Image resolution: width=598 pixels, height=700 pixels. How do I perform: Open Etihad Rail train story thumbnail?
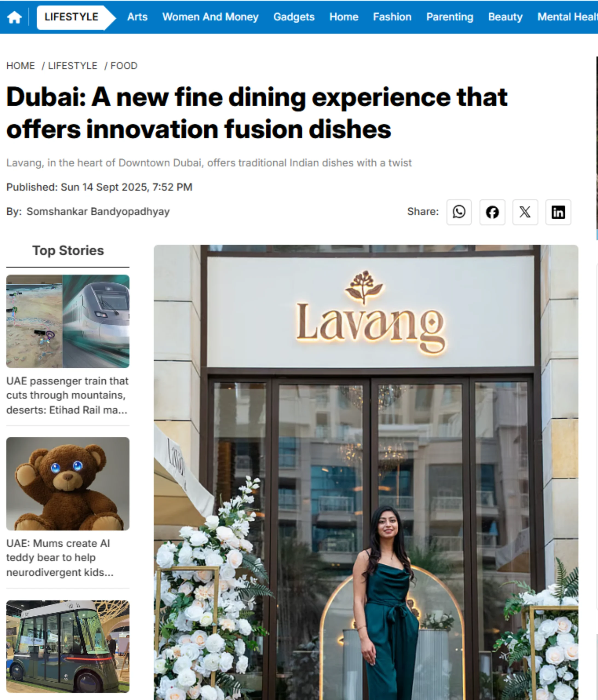(68, 321)
